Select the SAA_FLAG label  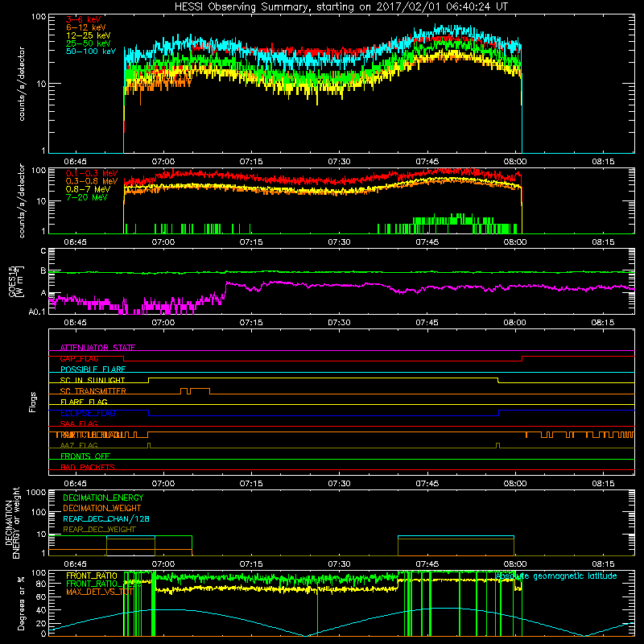point(79,423)
